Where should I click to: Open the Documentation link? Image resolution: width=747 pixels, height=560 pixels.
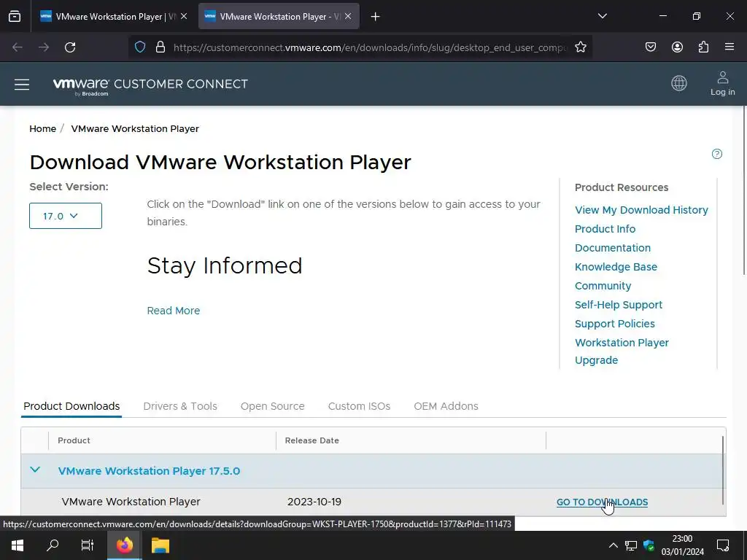(x=613, y=248)
